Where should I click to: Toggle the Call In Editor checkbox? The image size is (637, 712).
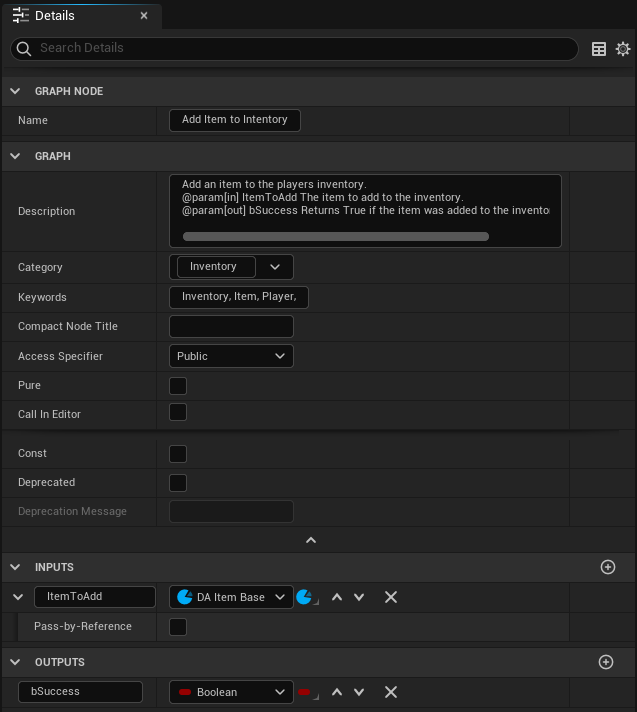[178, 413]
